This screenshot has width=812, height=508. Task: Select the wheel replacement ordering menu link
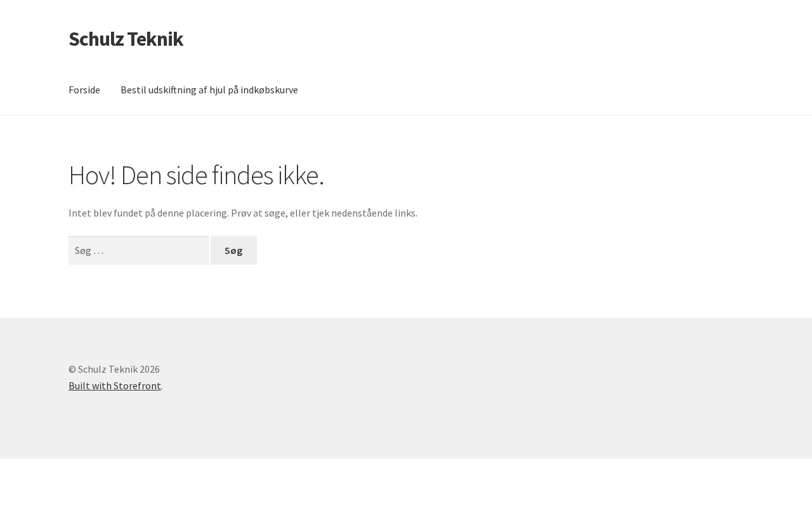209,90
